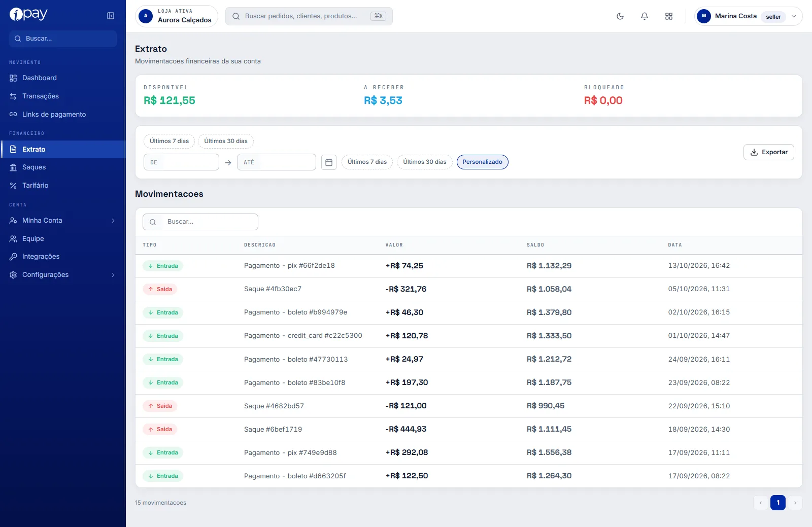Expand the Minha Conta submenu chevron
The height and width of the screenshot is (527, 812).
113,221
